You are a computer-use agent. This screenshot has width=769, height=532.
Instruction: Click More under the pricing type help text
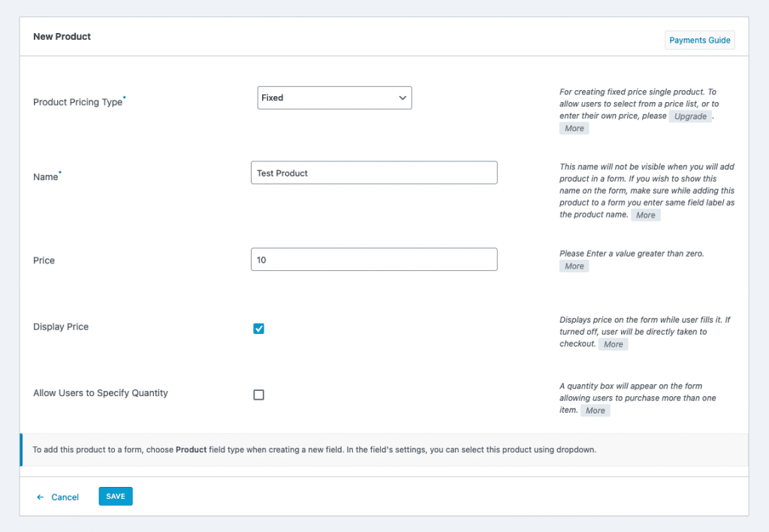pyautogui.click(x=574, y=128)
